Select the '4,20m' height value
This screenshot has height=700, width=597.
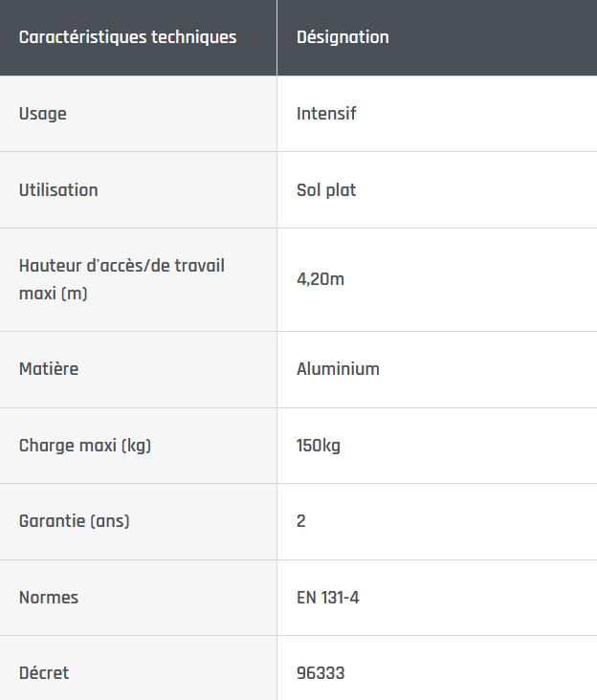(x=321, y=280)
